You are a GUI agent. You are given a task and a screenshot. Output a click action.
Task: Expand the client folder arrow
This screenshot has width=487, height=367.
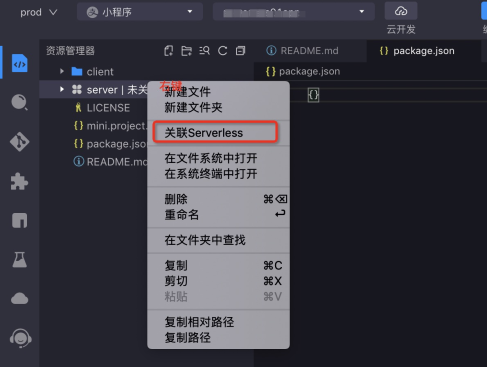tap(62, 71)
